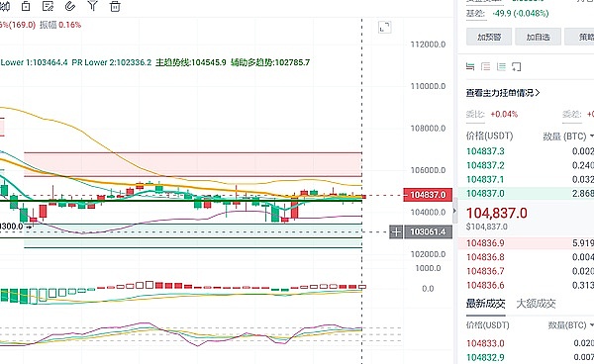Click the pop-out order book window icon
The width and height of the screenshot is (594, 364).
click(517, 67)
